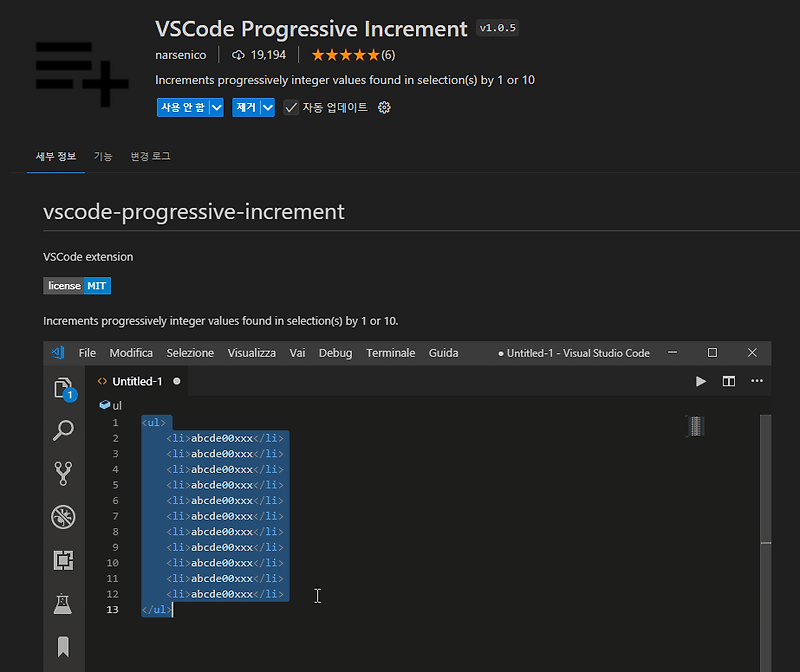Click the ul breadcrumb above the editor
Image resolution: width=800 pixels, height=672 pixels.
[x=112, y=405]
